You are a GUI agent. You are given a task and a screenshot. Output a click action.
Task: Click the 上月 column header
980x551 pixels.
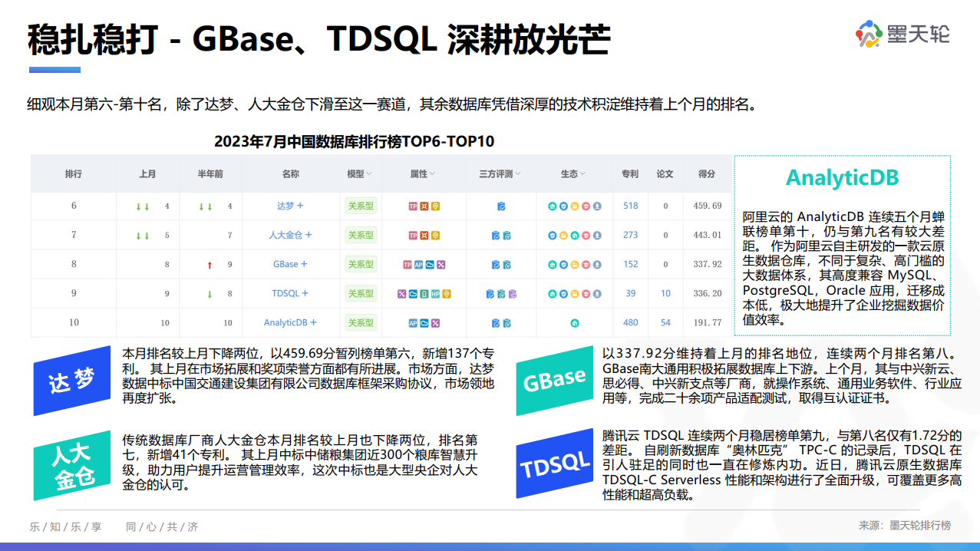point(148,174)
